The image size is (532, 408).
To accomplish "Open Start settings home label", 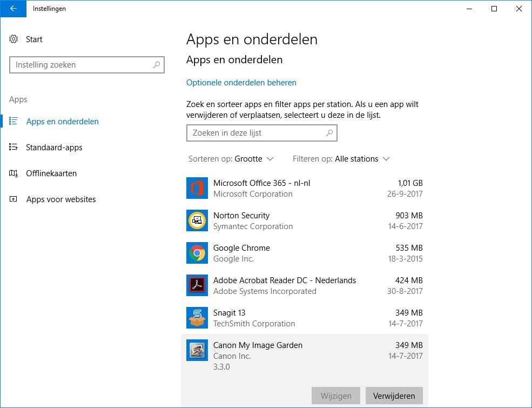I will pos(34,39).
